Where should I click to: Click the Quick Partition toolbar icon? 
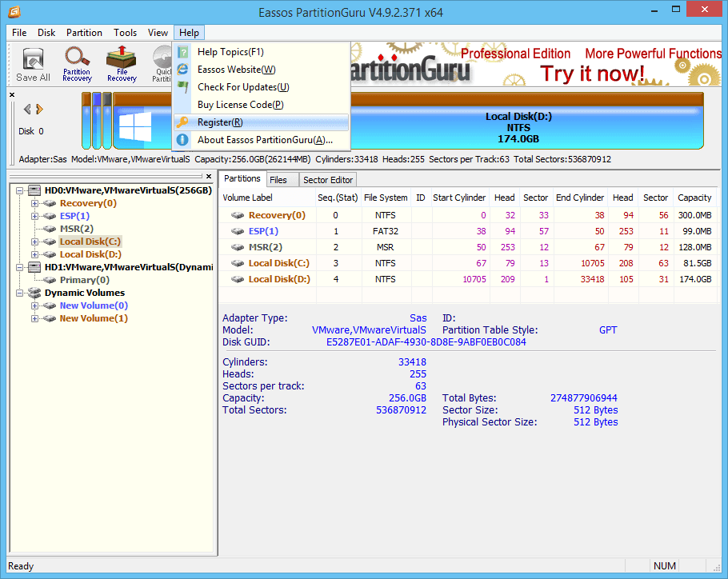(162, 64)
